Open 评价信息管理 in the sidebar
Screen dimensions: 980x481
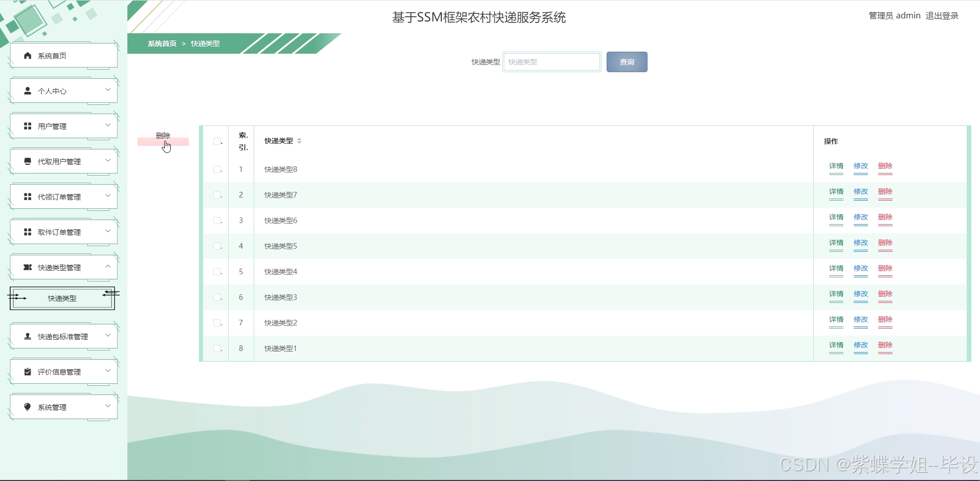tap(64, 371)
